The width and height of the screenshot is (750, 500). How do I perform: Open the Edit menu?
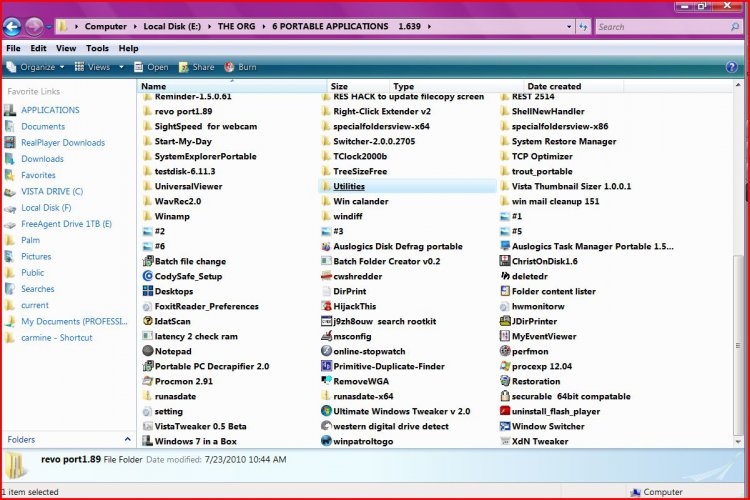[38, 48]
